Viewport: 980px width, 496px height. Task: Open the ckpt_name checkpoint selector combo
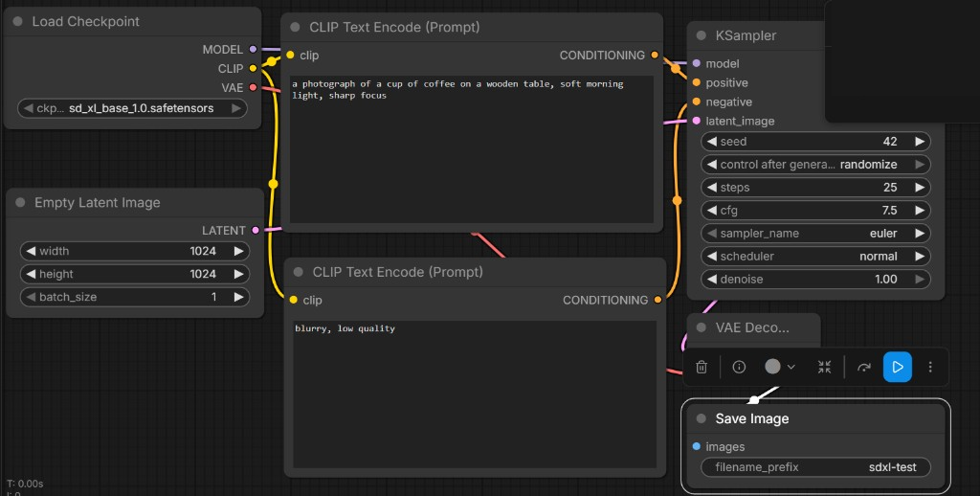coord(132,108)
